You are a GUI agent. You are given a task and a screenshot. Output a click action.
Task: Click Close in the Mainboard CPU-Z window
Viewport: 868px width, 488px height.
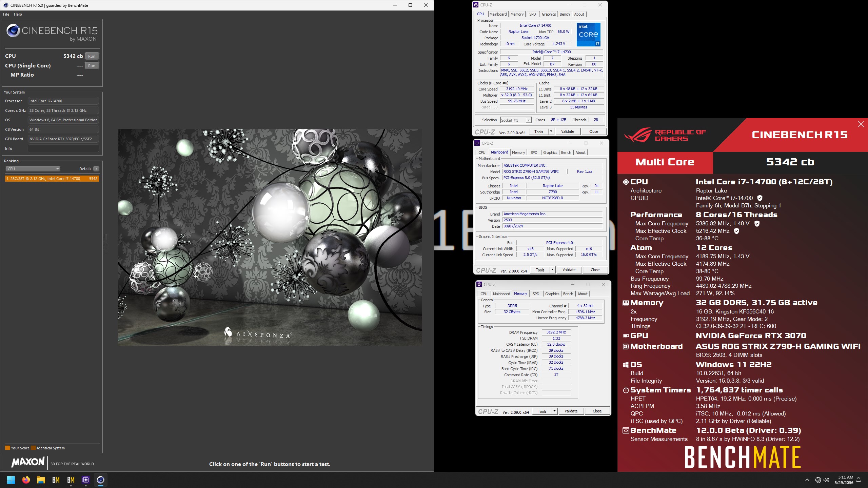(x=595, y=270)
